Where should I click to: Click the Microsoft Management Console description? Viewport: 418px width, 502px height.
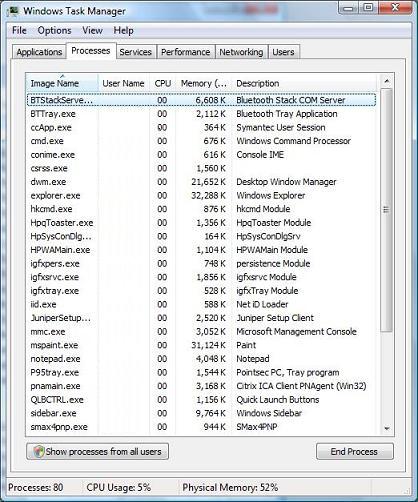[x=296, y=332]
